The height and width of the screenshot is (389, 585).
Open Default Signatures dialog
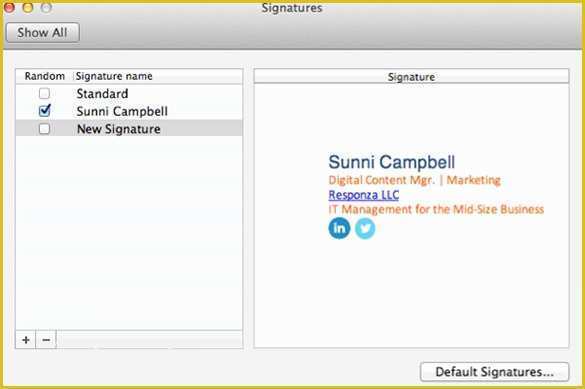coord(494,372)
